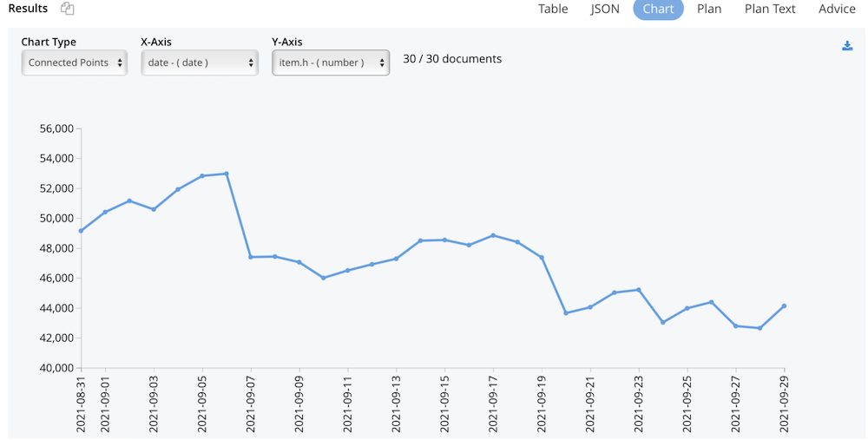Click the copy icon beside Results
The width and height of the screenshot is (868, 440).
coord(68,9)
